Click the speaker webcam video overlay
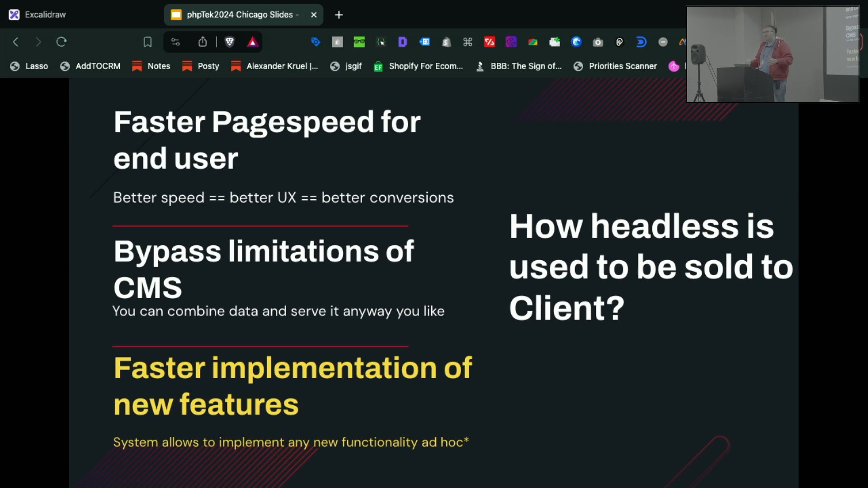 coord(773,54)
